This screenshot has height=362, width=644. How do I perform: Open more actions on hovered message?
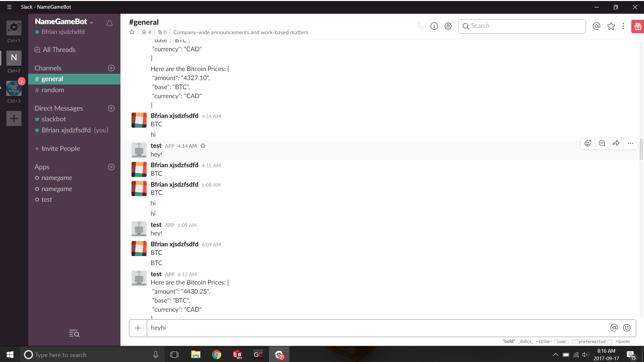click(x=631, y=143)
